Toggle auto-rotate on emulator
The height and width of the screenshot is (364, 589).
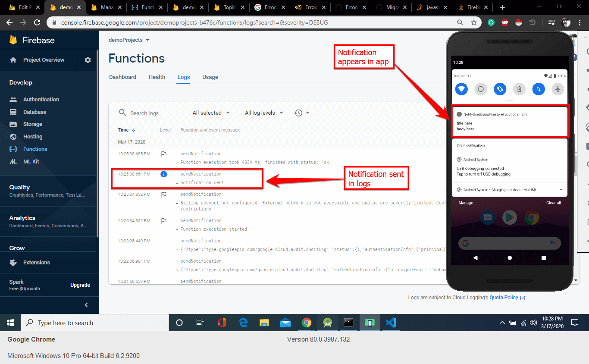[500, 89]
